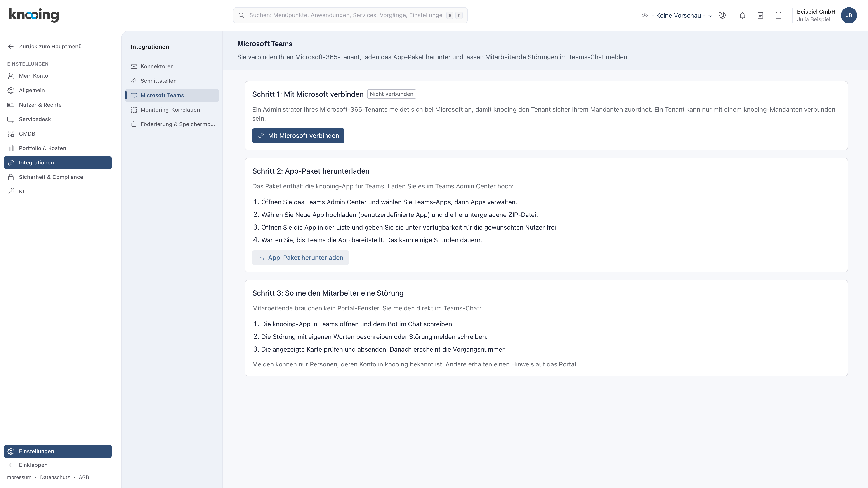This screenshot has width=868, height=488.
Task: Click the Microsoft Teams page title
Action: point(265,44)
